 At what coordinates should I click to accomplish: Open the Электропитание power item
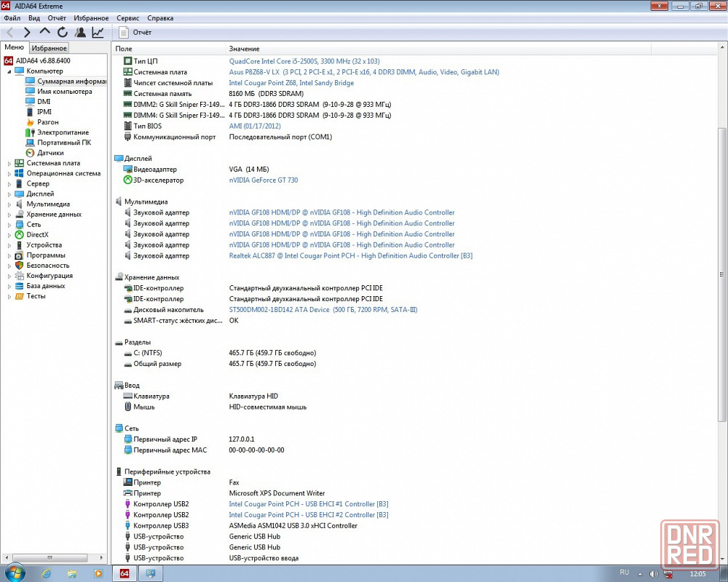[x=63, y=132]
